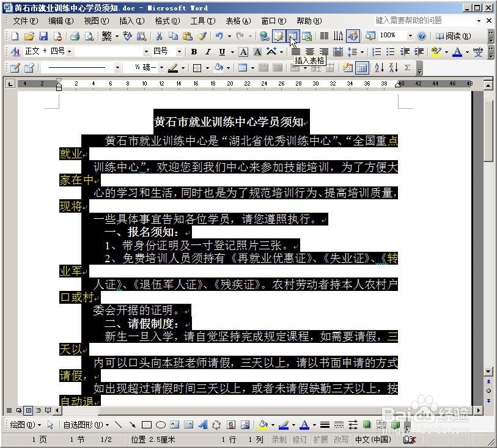Click the vertical scrollbar down arrow
Screen dimensions: 497x448
coord(488,371)
